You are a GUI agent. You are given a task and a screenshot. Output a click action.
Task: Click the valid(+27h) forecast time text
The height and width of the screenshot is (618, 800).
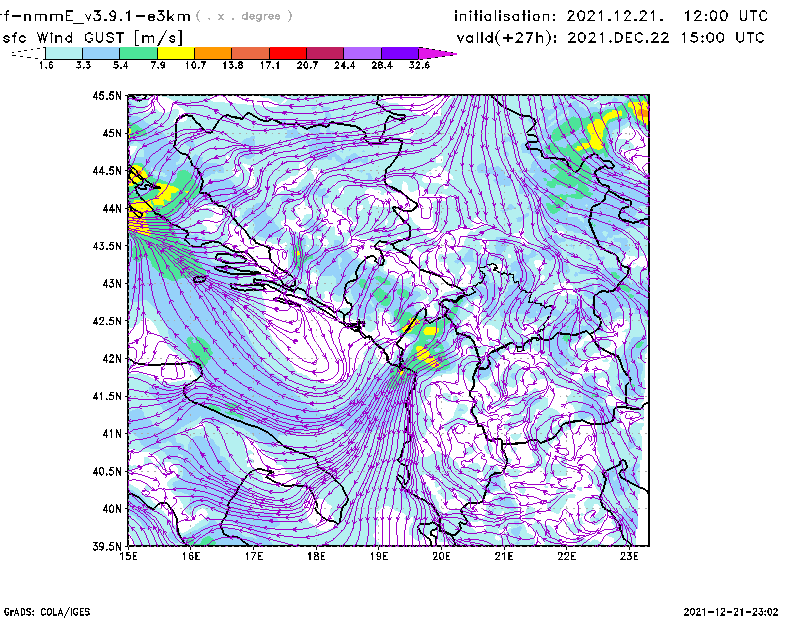[610, 38]
